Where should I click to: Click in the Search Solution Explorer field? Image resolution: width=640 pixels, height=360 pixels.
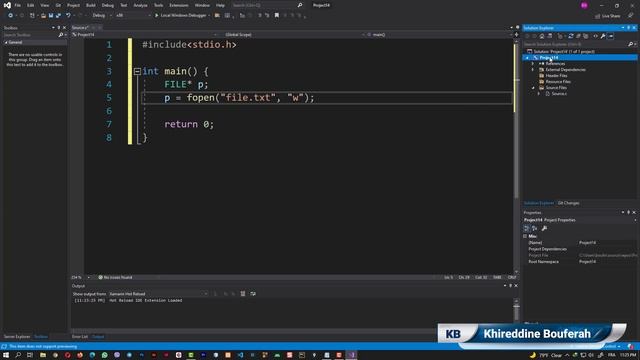[576, 44]
